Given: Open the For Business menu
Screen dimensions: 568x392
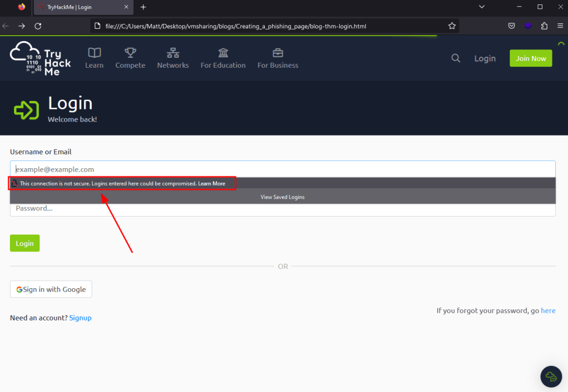Looking at the screenshot, I should tap(278, 58).
